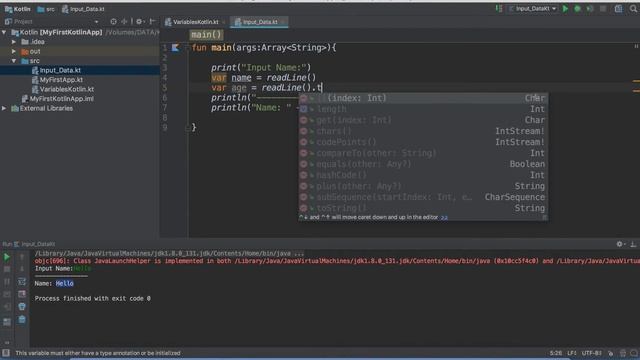Click Clear All trash icon in console
The height and width of the screenshot is (360, 640).
click(22, 319)
